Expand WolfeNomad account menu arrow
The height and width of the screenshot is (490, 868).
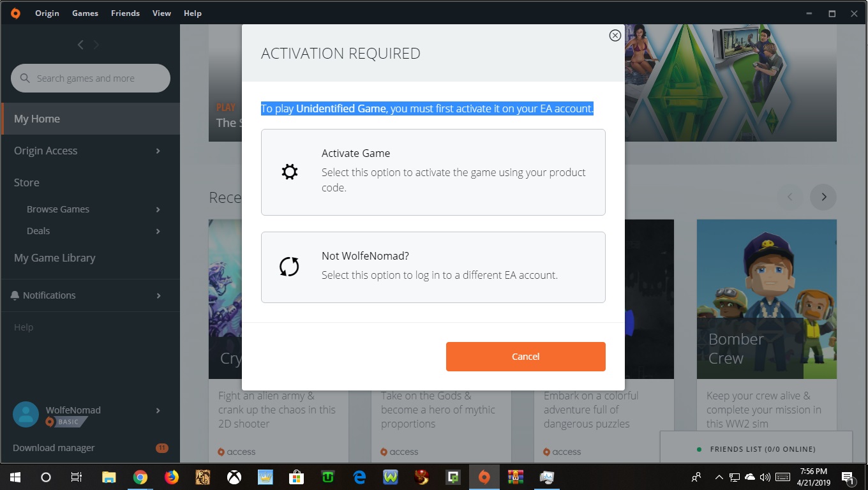click(x=158, y=410)
